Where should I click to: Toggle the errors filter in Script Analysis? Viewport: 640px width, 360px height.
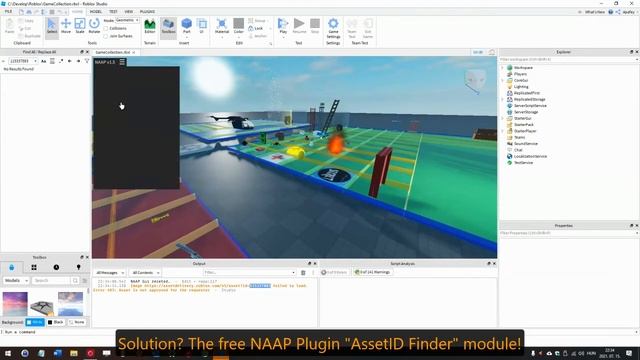coord(334,272)
